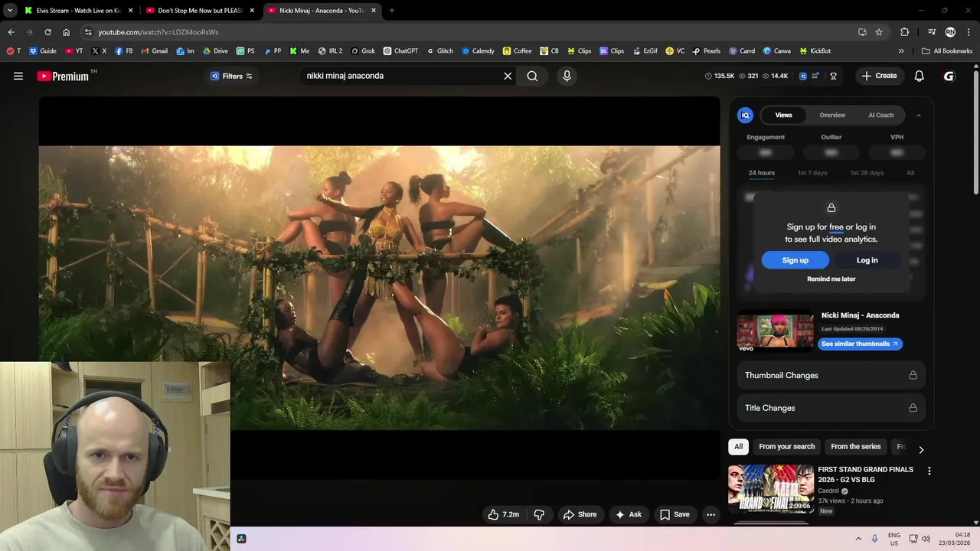Save the video to a playlist

(x=675, y=514)
